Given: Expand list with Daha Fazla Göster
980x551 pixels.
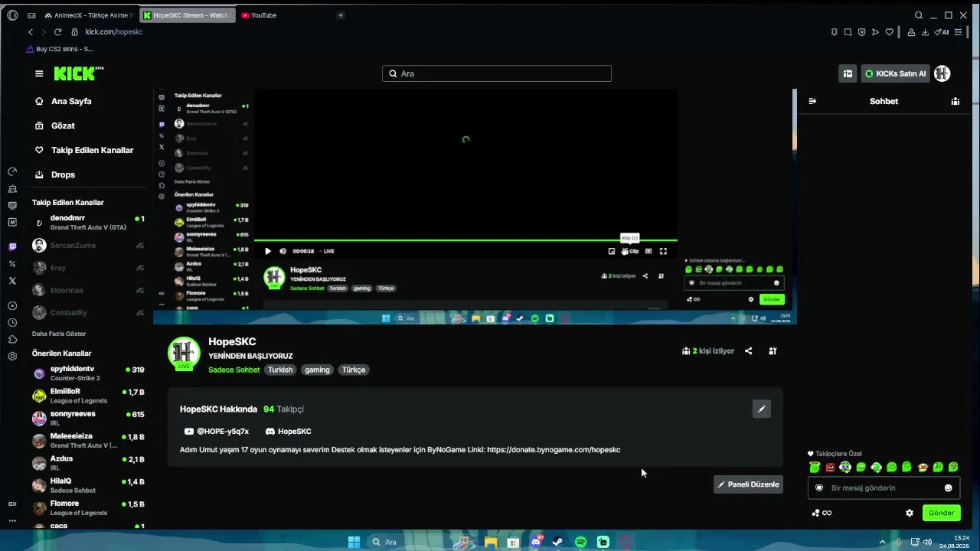Looking at the screenshot, I should pyautogui.click(x=59, y=334).
